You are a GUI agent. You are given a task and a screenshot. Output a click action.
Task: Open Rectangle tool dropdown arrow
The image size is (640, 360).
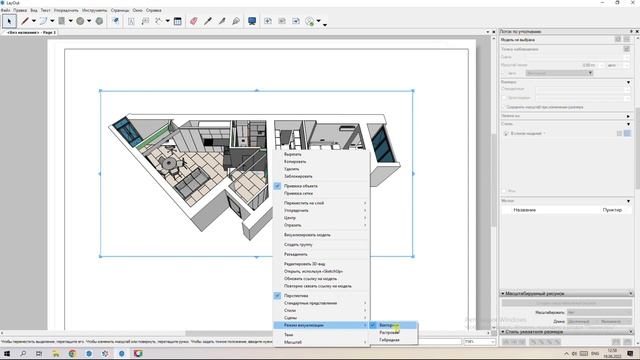coord(71,21)
